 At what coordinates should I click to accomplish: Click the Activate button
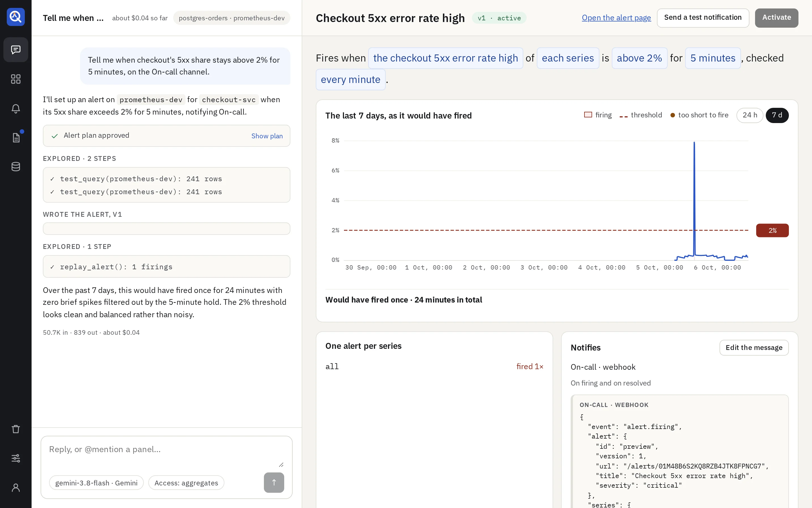776,18
